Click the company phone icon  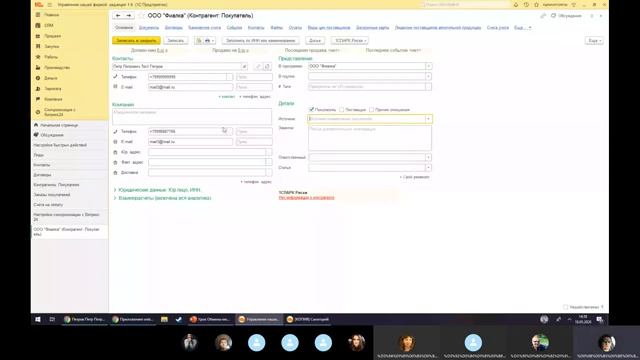[115, 131]
